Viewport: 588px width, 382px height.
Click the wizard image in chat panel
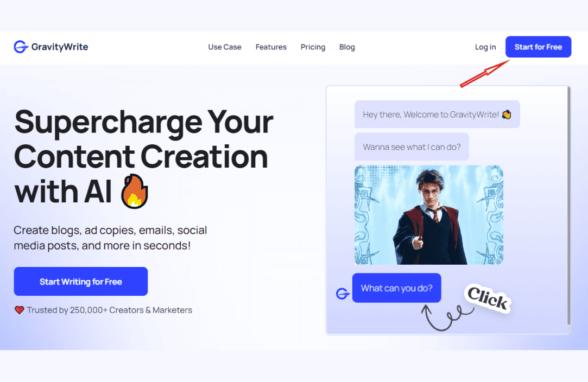pyautogui.click(x=428, y=215)
